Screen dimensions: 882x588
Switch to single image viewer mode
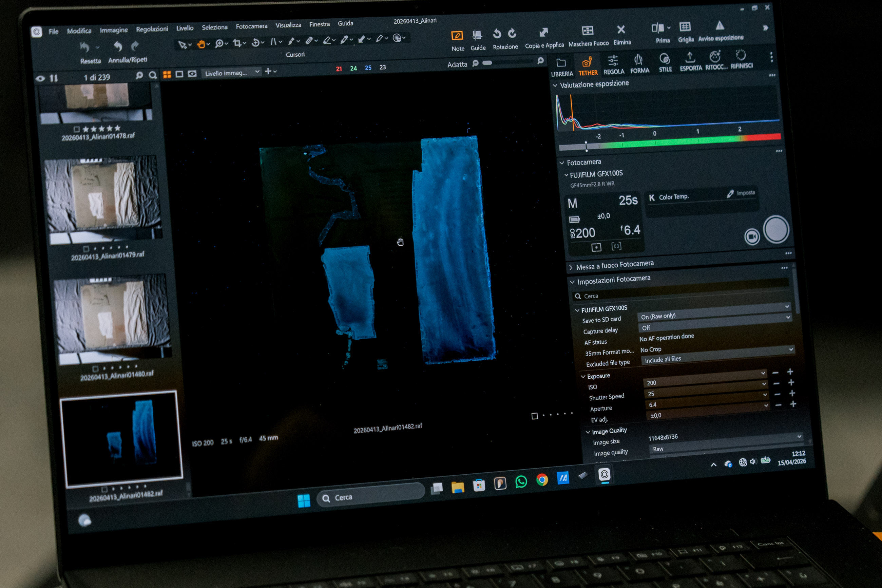coord(179,74)
